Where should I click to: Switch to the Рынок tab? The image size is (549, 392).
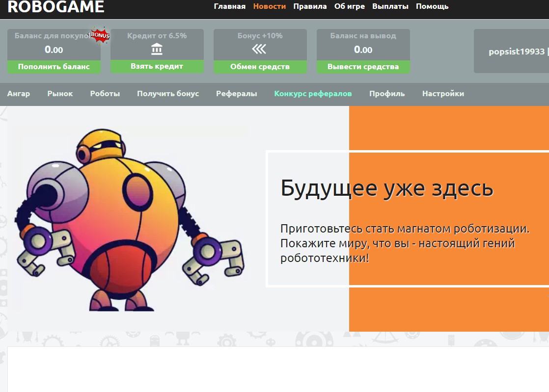pos(60,93)
